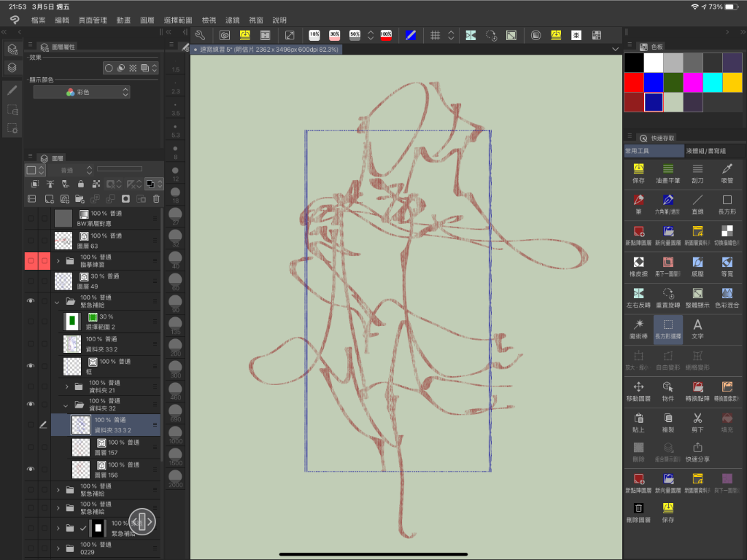Image resolution: width=747 pixels, height=560 pixels.
Task: Show the 圖層 49 layer
Action: click(31, 281)
